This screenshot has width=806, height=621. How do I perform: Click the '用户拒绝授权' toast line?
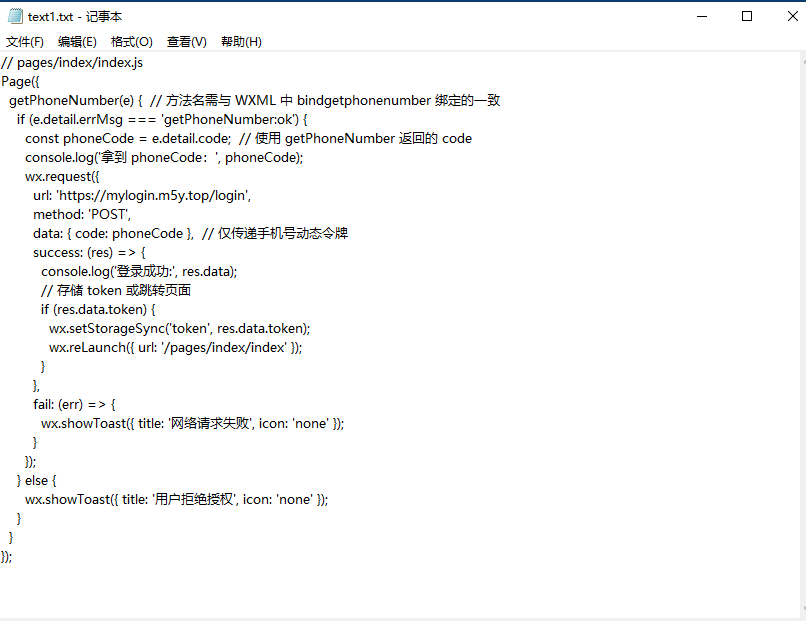point(176,500)
